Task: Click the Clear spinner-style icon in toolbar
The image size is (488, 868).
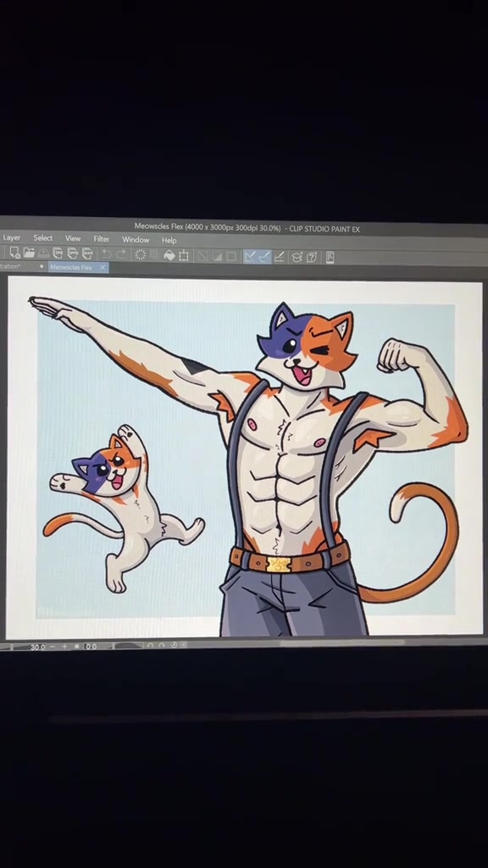Action: click(x=141, y=254)
